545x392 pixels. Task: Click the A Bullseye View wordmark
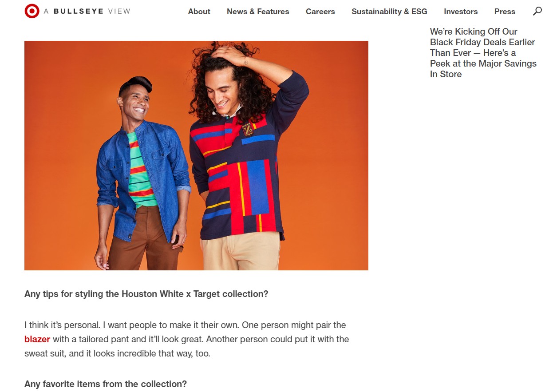(x=87, y=11)
